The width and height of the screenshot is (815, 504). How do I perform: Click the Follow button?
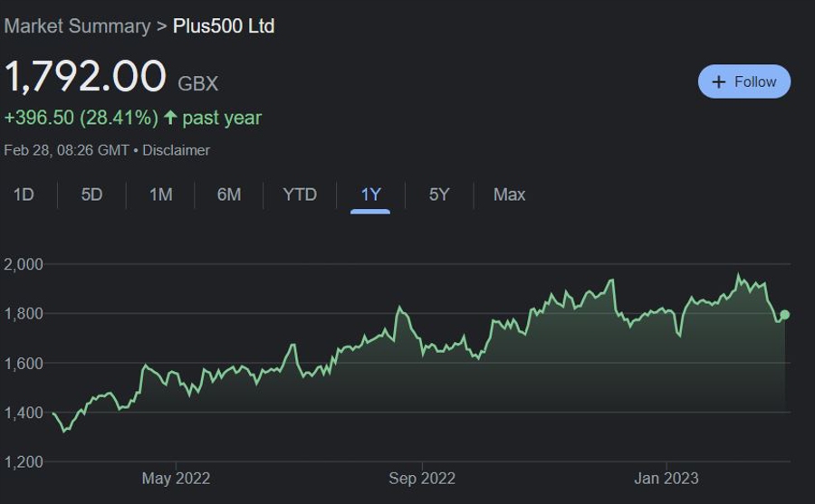pyautogui.click(x=744, y=81)
